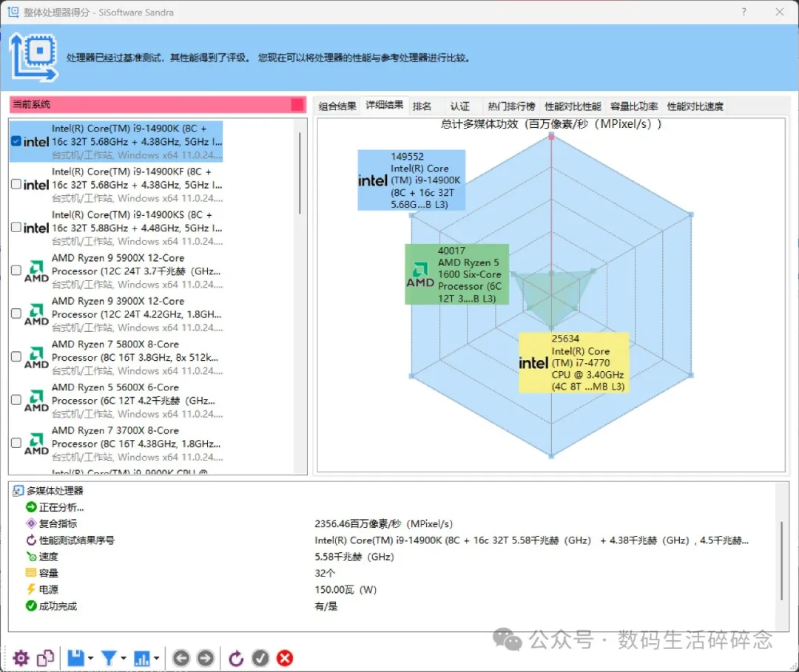This screenshot has height=672, width=799.
Task: Click the Sandra processor logo in banner
Action: click(33, 57)
